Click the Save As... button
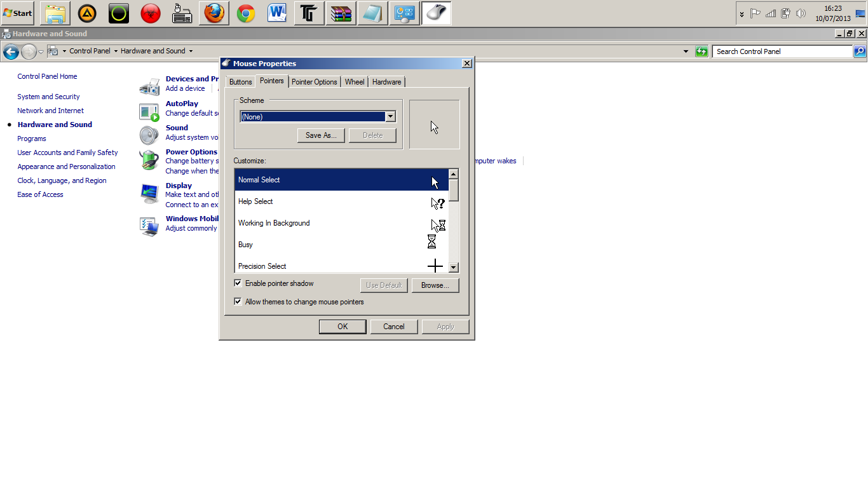 point(321,135)
